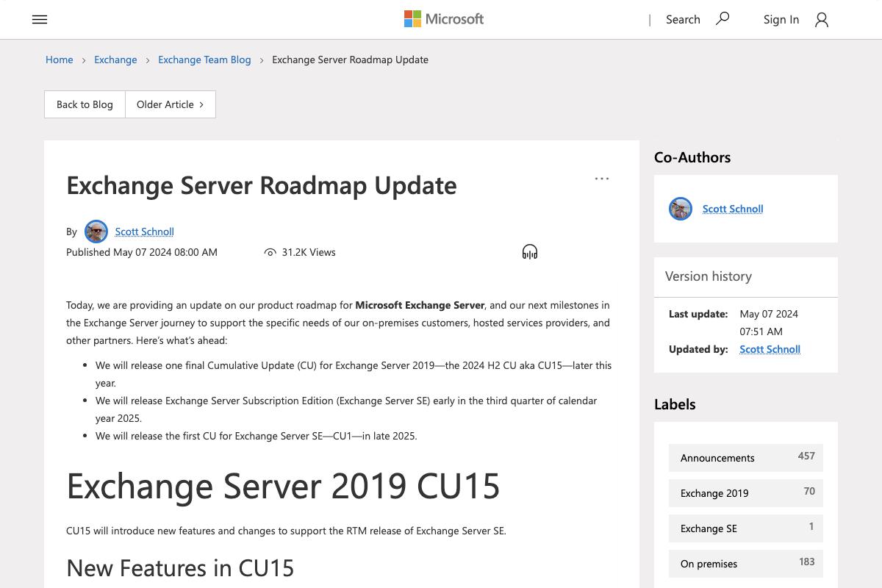Screen dimensions: 882x588
Task: Click the Microsoft logo
Action: [444, 19]
